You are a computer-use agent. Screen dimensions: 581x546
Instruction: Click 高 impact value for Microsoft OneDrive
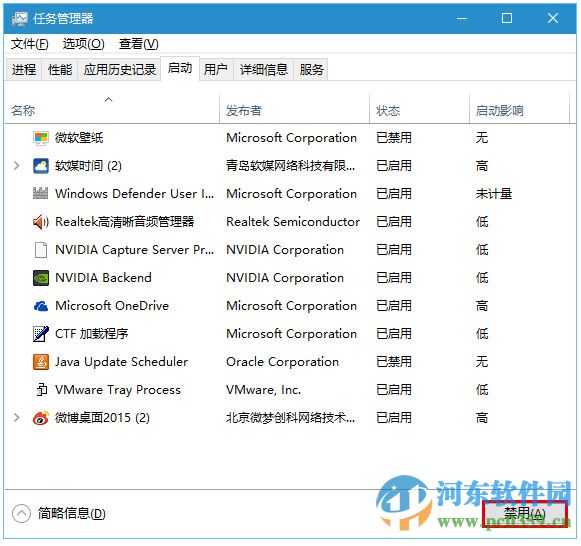click(x=482, y=306)
